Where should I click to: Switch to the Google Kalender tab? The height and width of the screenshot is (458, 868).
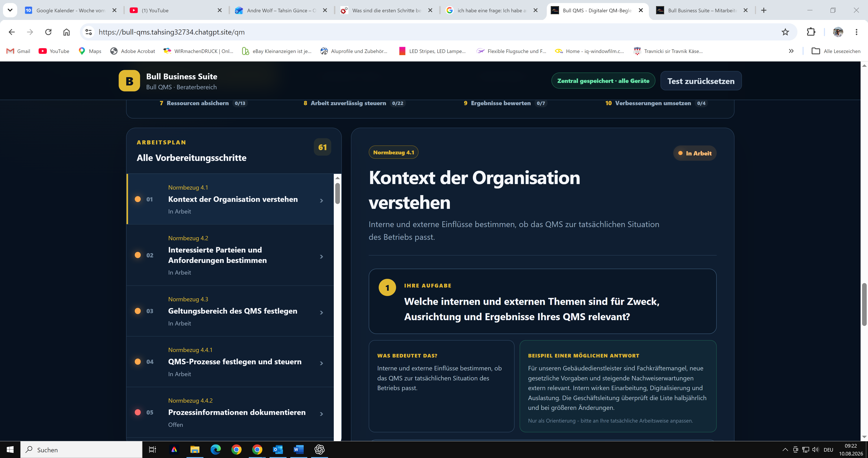coord(70,10)
